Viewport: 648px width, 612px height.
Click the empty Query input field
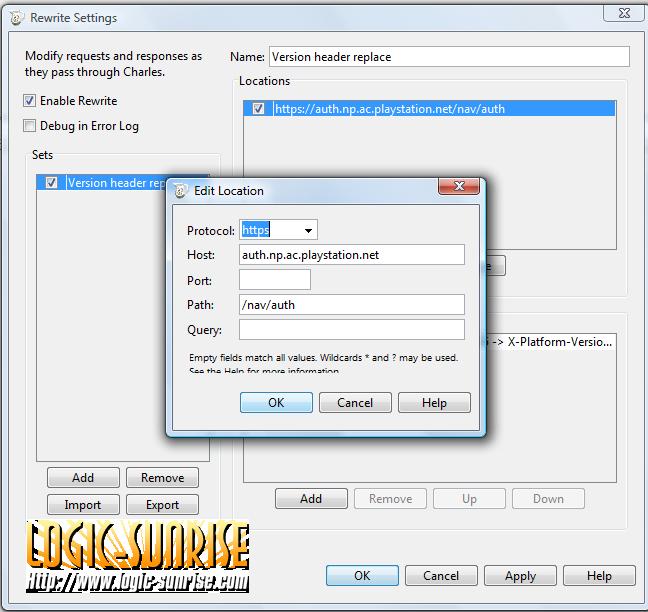[352, 329]
